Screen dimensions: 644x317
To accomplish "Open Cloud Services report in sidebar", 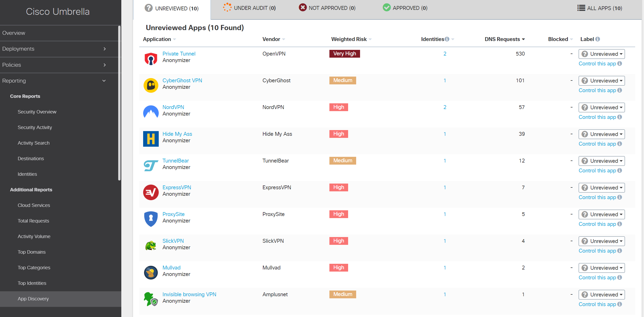I will [34, 205].
